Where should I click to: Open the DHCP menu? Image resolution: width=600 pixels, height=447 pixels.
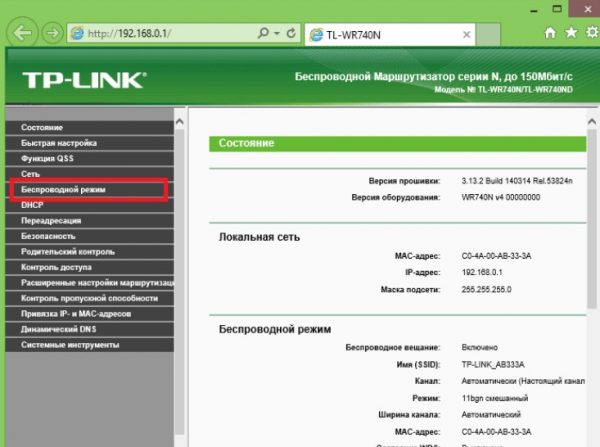[x=90, y=205]
